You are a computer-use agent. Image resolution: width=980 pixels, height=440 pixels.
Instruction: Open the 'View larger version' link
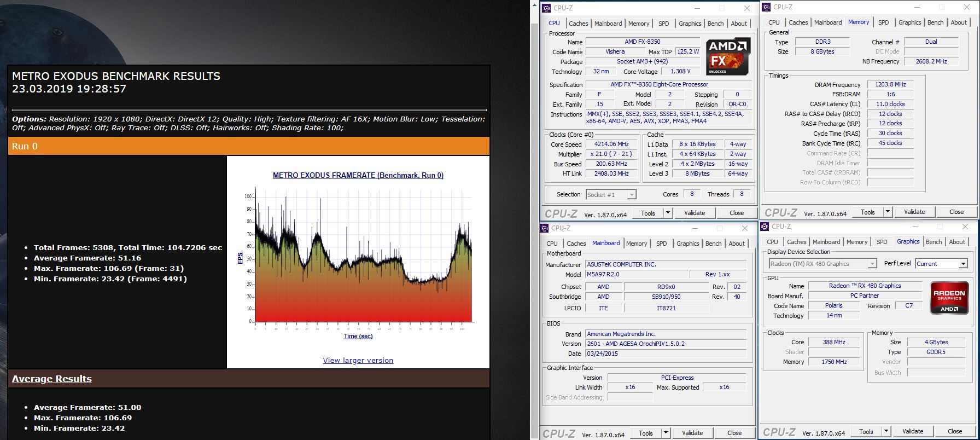[358, 360]
